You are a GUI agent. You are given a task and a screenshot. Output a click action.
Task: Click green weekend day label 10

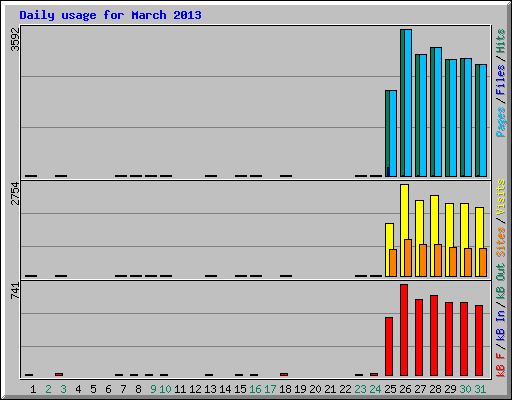[165, 389]
